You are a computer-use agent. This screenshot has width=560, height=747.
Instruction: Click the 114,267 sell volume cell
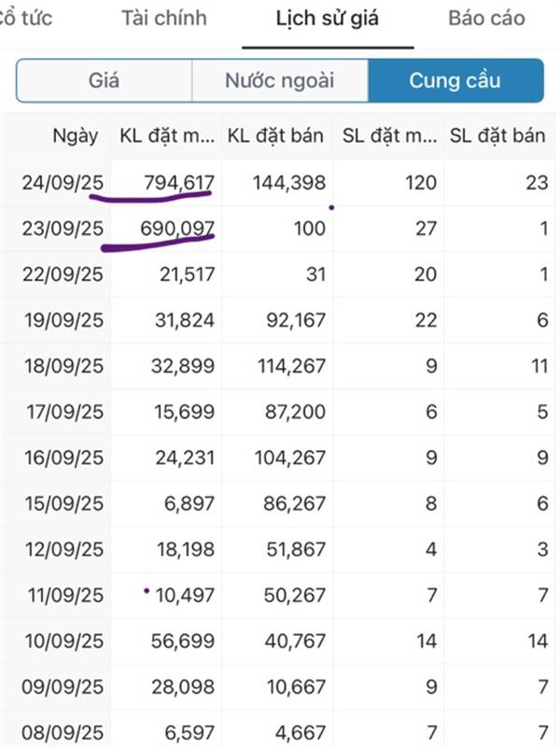coord(291,366)
